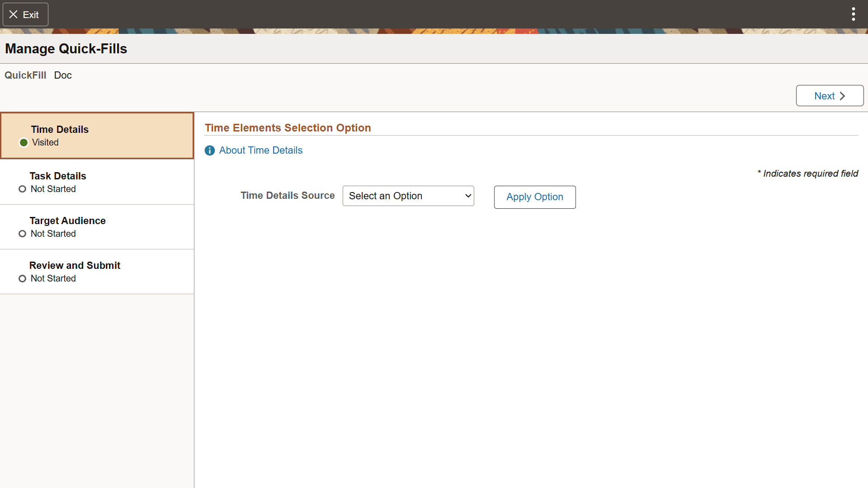The width and height of the screenshot is (868, 488).
Task: Switch to the Target Audience step
Action: click(x=68, y=221)
